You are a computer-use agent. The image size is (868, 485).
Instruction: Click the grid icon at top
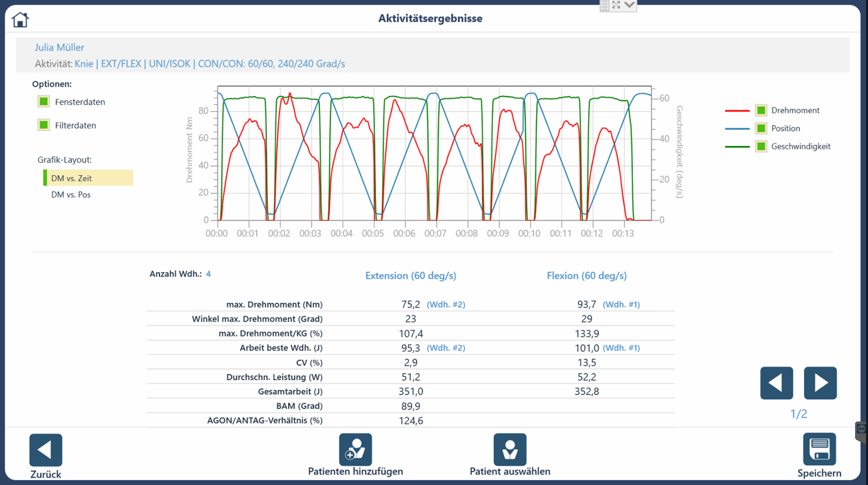(604, 5)
